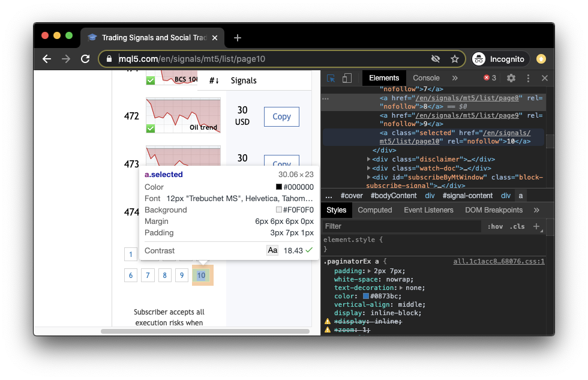The width and height of the screenshot is (588, 380).
Task: Switch to the Console tab
Action: [425, 78]
